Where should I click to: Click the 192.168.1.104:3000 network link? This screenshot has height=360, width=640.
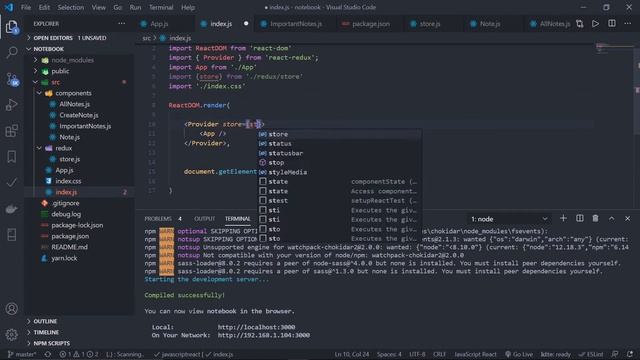(x=263, y=335)
